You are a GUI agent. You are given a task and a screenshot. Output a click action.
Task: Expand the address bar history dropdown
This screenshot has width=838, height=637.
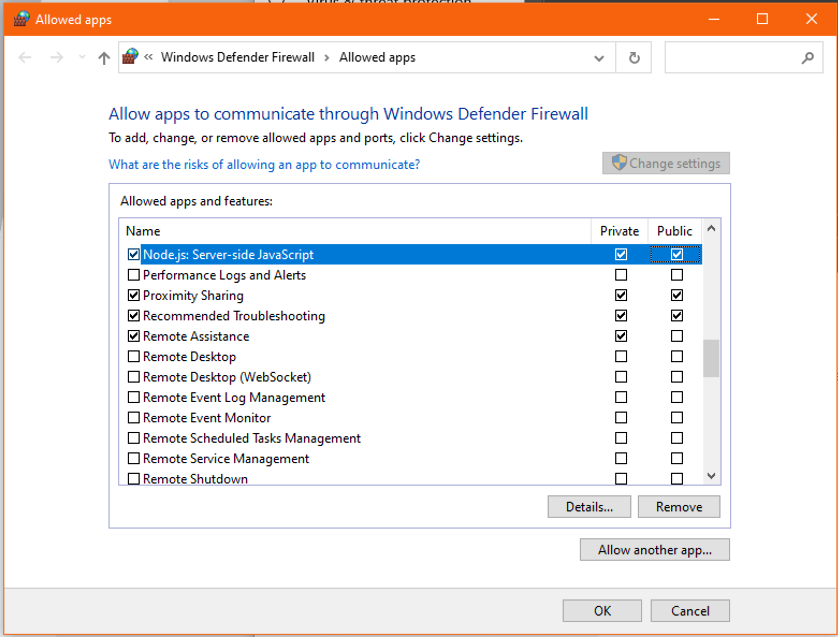(x=599, y=58)
